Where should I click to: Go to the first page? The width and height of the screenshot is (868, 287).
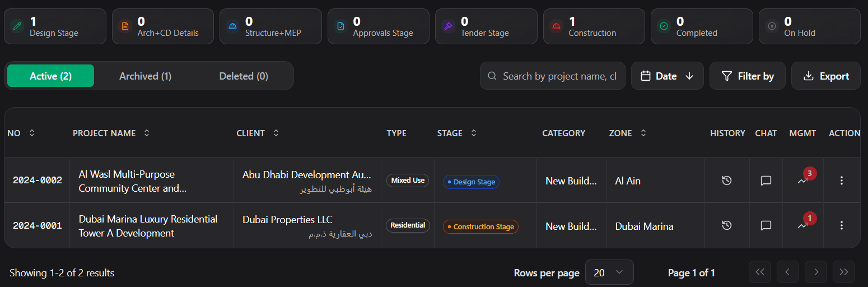pyautogui.click(x=760, y=272)
